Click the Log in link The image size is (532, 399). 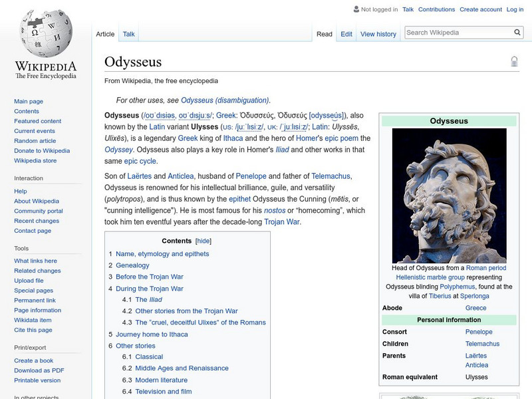click(x=515, y=9)
